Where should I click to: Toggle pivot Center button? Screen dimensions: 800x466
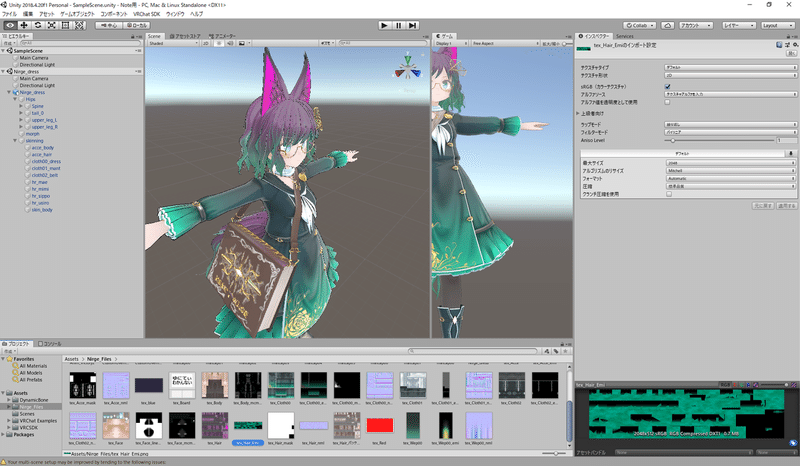[109, 25]
